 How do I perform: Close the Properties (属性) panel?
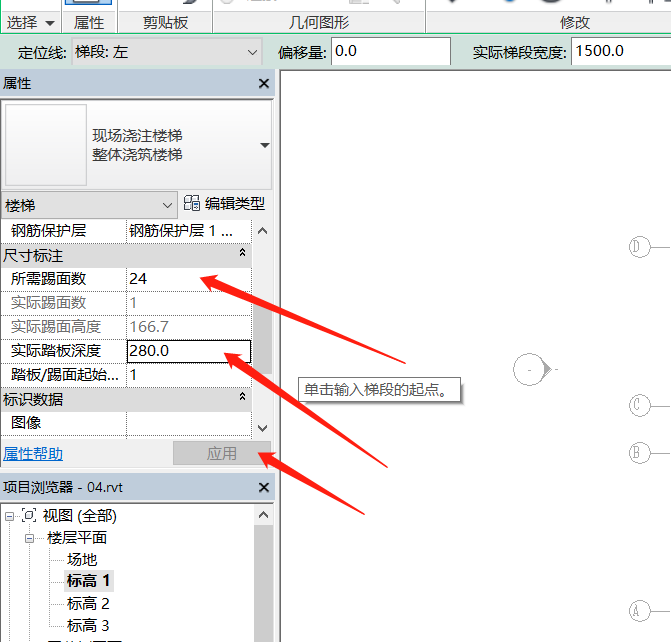(x=264, y=85)
